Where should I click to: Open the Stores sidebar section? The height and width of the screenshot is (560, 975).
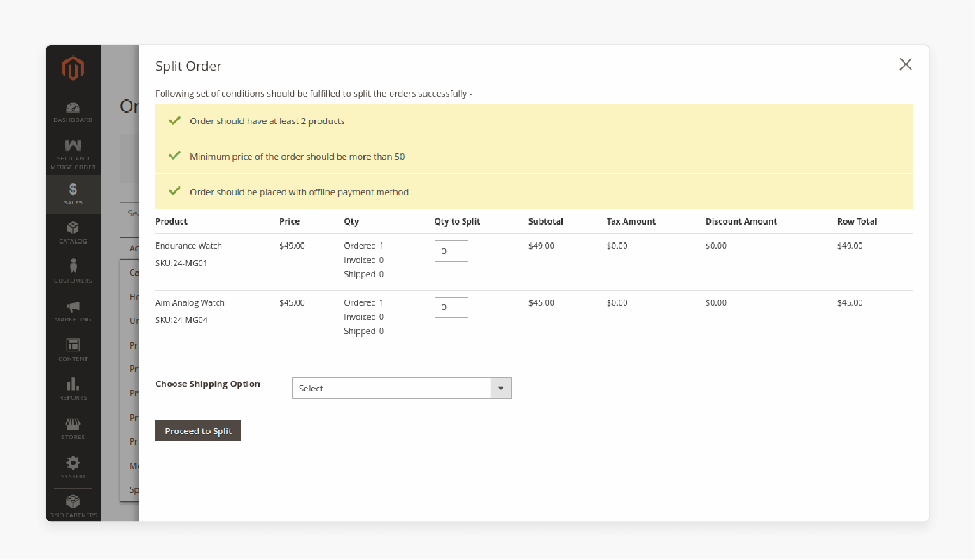(73, 428)
